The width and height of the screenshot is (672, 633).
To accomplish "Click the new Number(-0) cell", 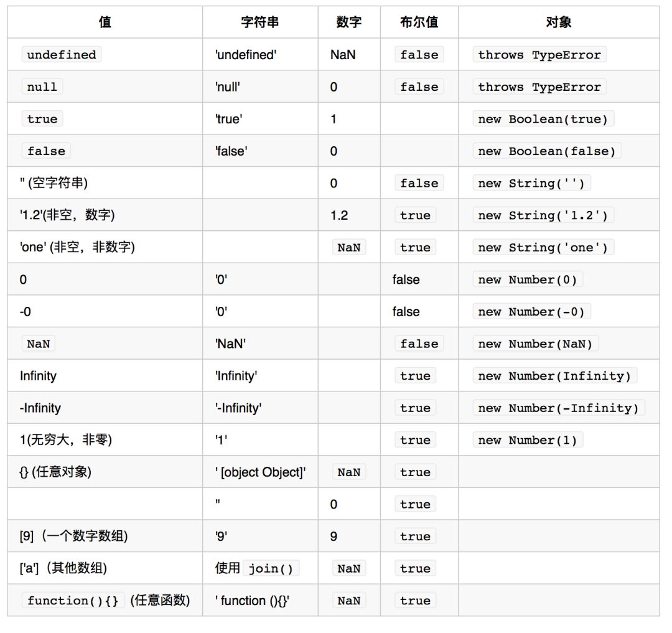I will point(531,312).
